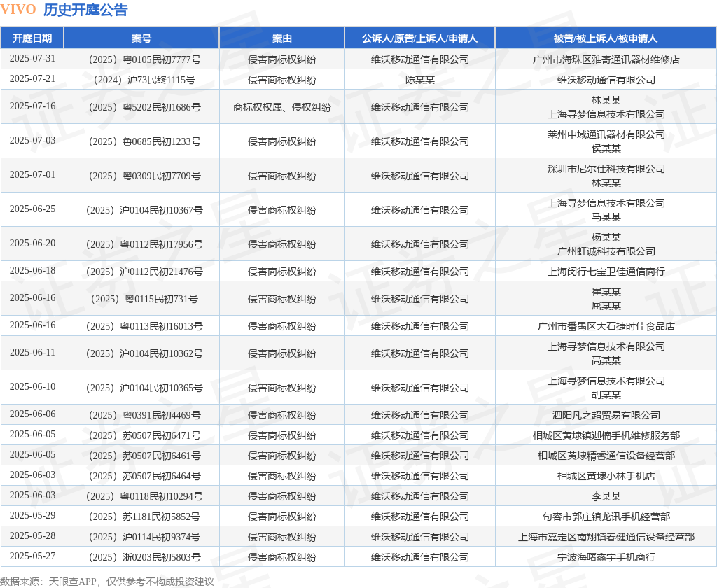Click defendant 胡某某
Image resolution: width=717 pixels, height=588 pixels.
(606, 395)
